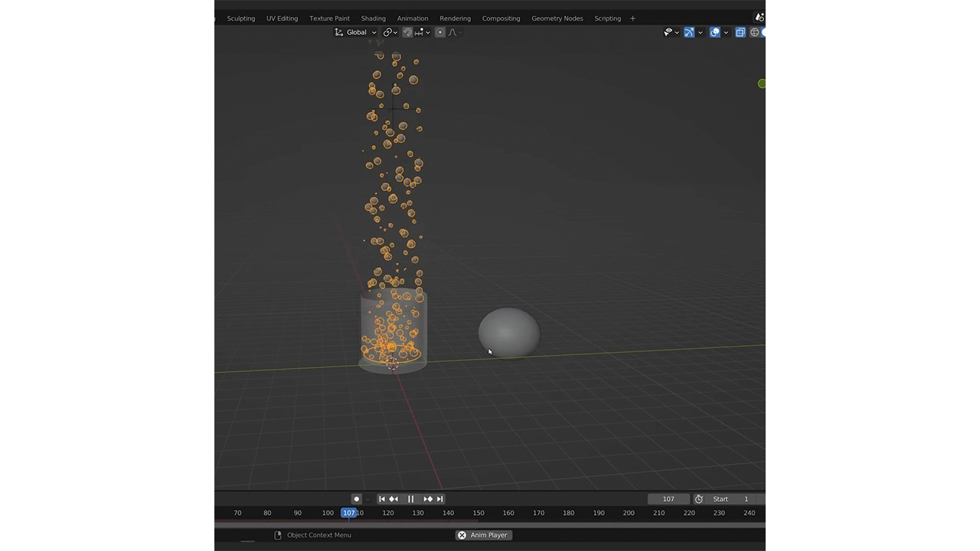Toggle viewport gizmos display
Viewport: 980px width, 551px height.
pos(689,32)
